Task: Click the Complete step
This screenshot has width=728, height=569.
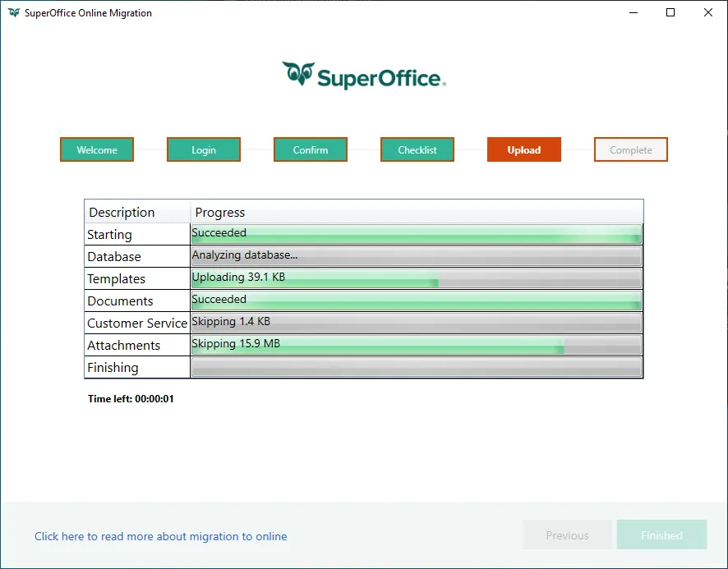Action: pyautogui.click(x=631, y=150)
